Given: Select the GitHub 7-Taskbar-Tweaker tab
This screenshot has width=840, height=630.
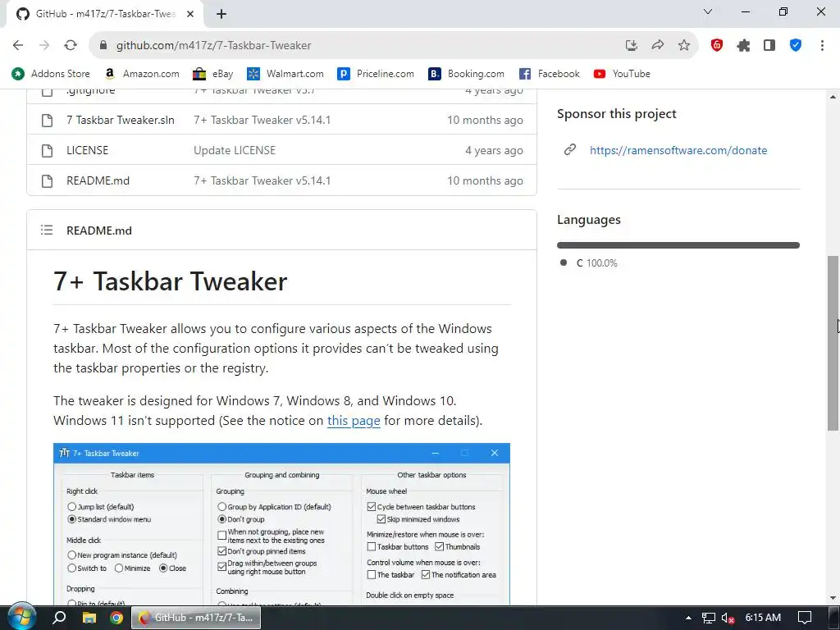Looking at the screenshot, I should tap(105, 14).
